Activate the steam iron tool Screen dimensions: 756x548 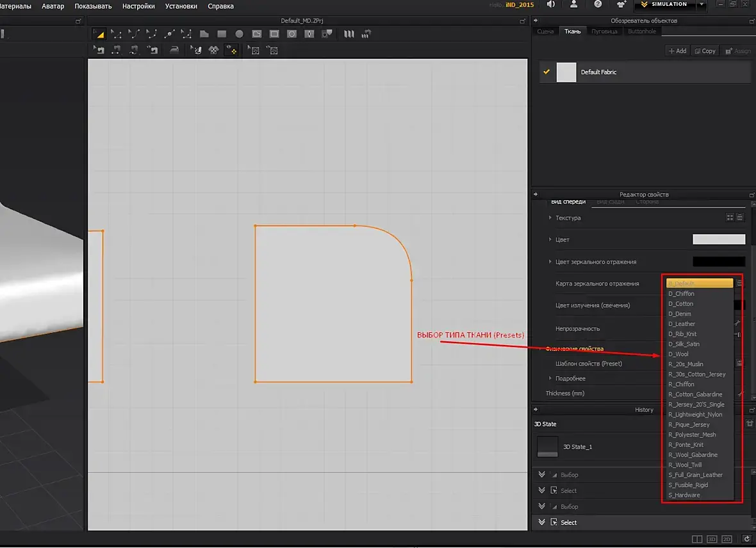point(174,50)
